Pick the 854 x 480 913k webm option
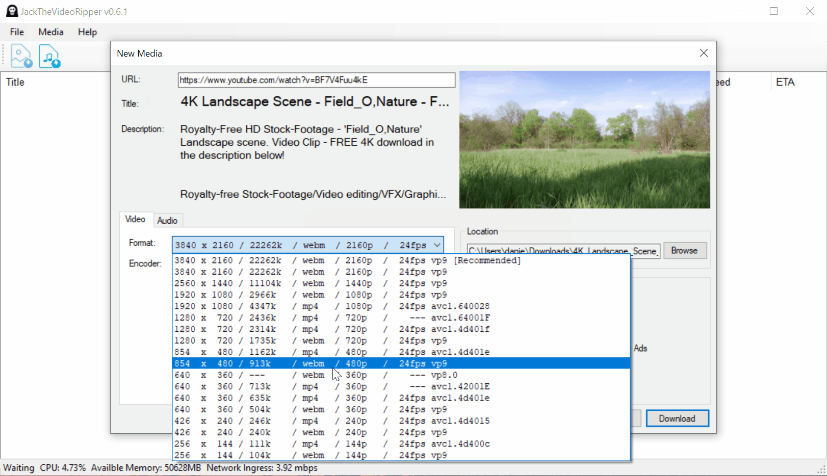This screenshot has height=476, width=827. click(401, 364)
